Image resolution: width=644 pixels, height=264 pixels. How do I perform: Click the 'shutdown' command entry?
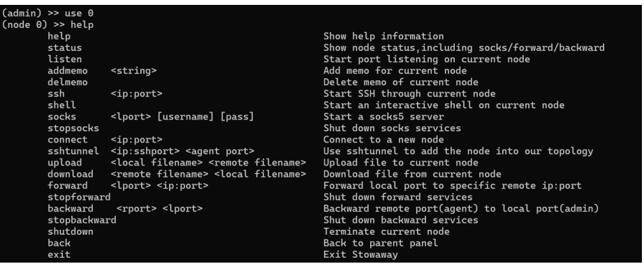[x=71, y=232]
